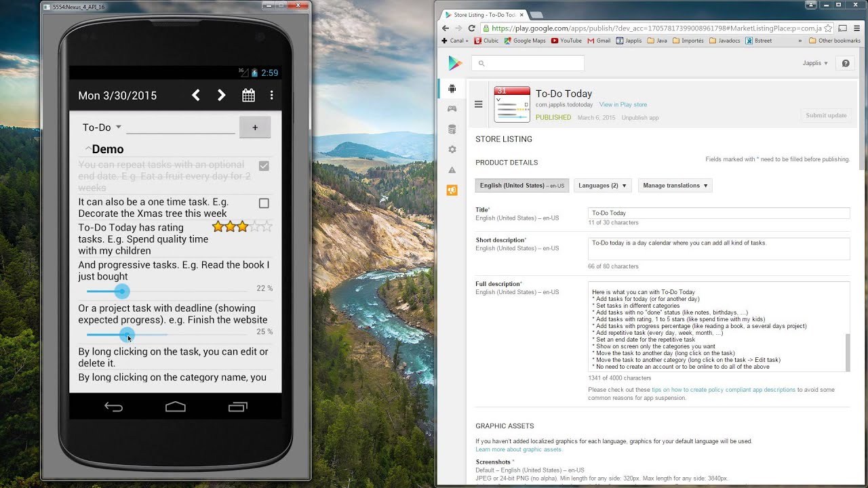Screen dimensions: 868x488
Task: Click Submit update button
Action: click(x=826, y=115)
